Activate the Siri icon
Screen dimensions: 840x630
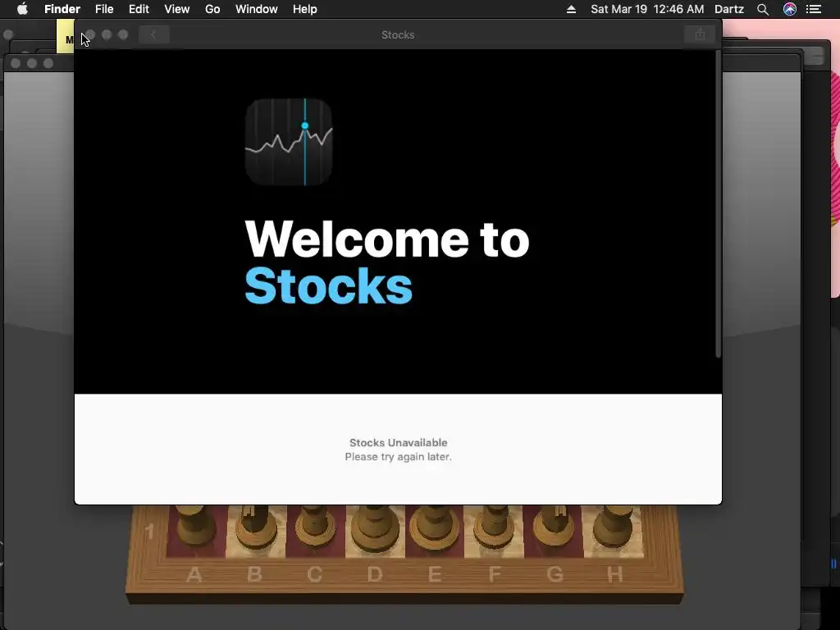(790, 9)
